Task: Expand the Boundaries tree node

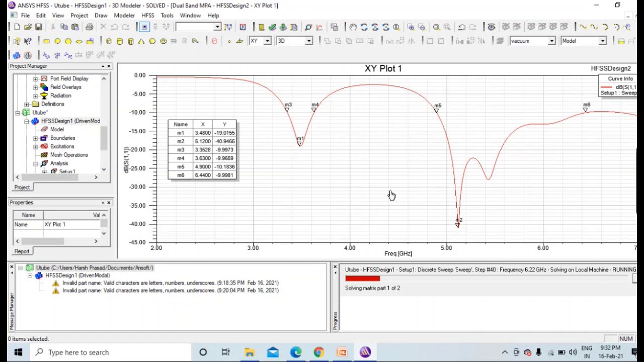Action: pos(35,138)
